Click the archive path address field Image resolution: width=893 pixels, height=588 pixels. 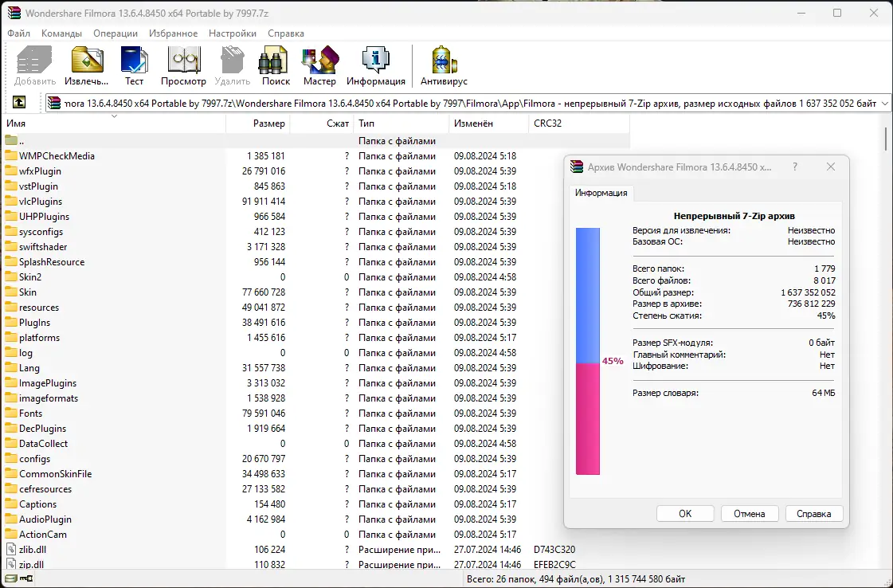pyautogui.click(x=467, y=103)
